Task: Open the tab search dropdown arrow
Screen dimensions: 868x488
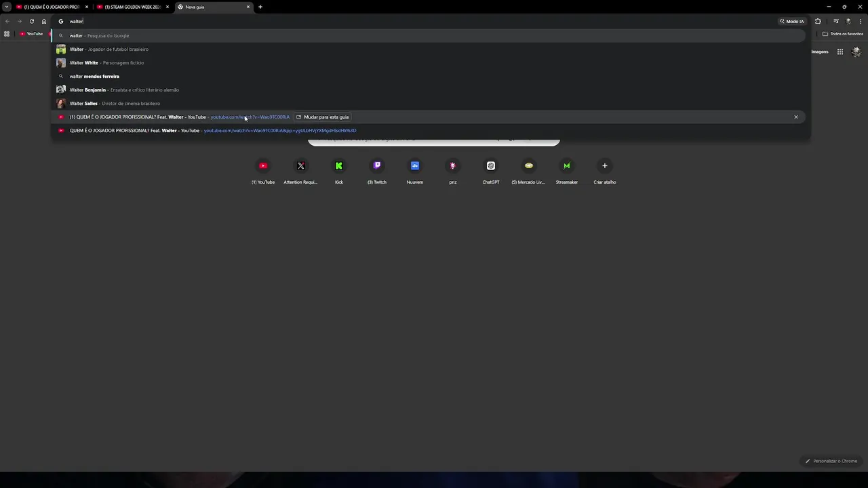Action: pyautogui.click(x=6, y=7)
